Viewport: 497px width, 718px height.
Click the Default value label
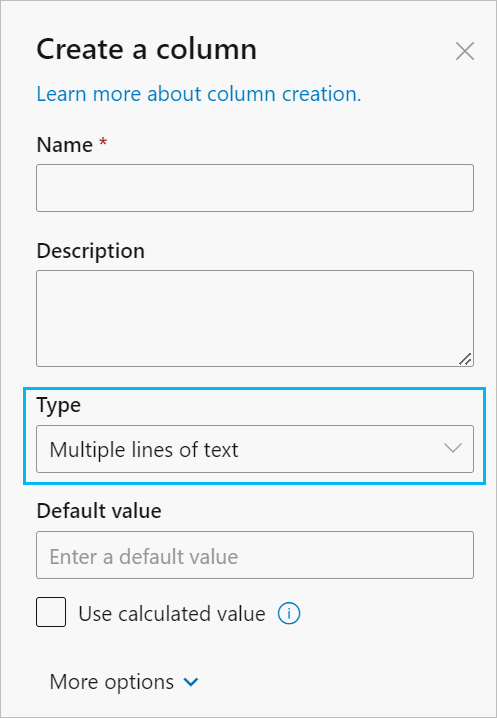pyautogui.click(x=99, y=511)
